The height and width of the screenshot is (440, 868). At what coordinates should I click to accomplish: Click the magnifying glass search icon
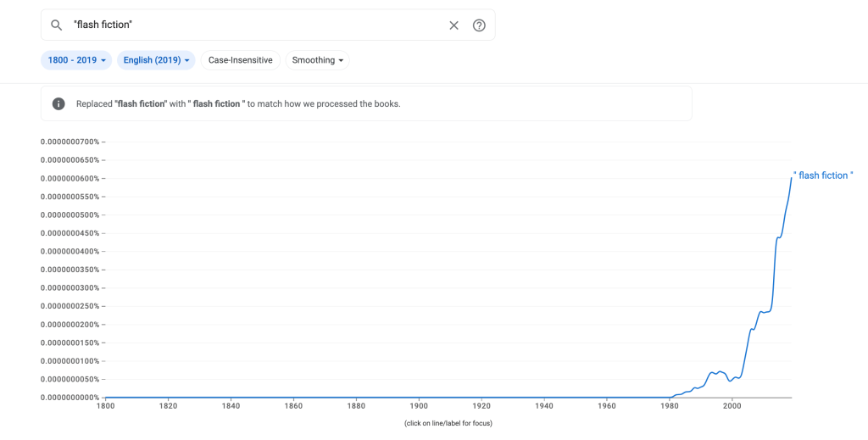click(x=57, y=25)
